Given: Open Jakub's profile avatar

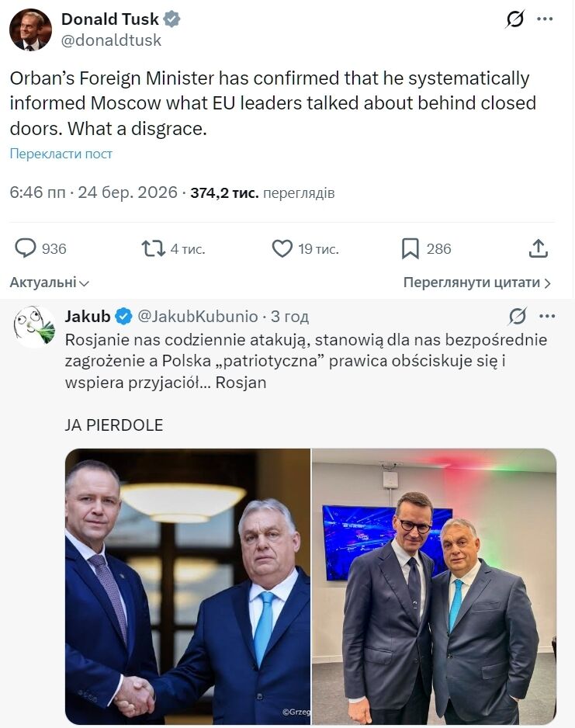Looking at the screenshot, I should pos(34,326).
